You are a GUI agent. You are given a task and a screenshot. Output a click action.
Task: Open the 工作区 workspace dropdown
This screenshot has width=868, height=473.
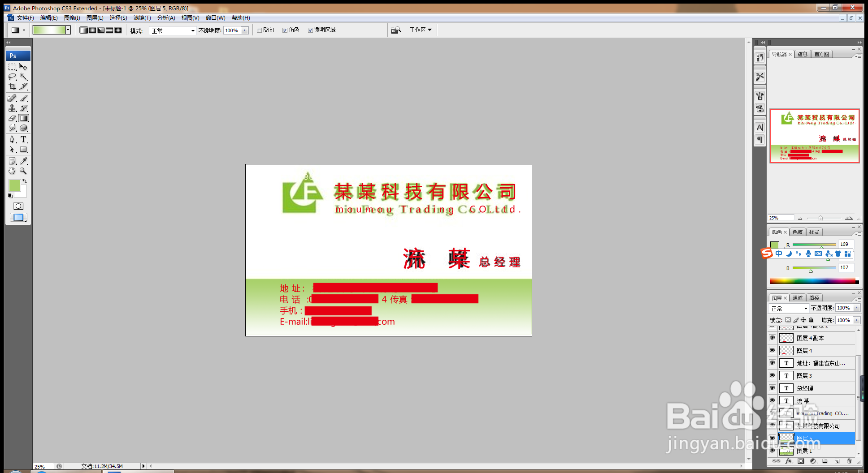pos(421,30)
